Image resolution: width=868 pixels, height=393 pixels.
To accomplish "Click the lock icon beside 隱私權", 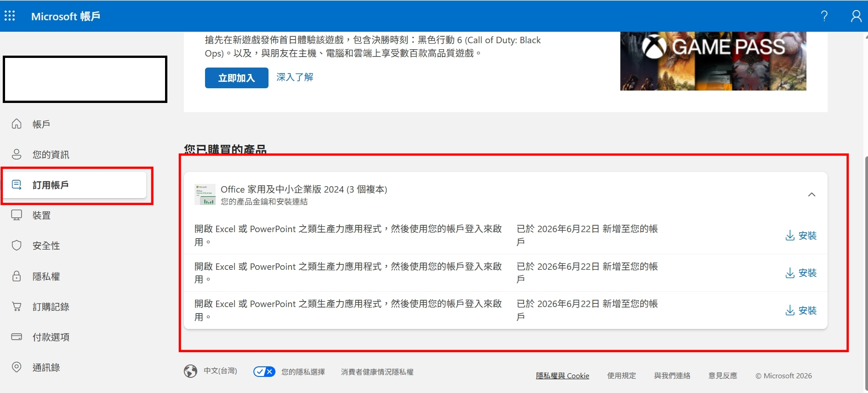I will pos(17,276).
